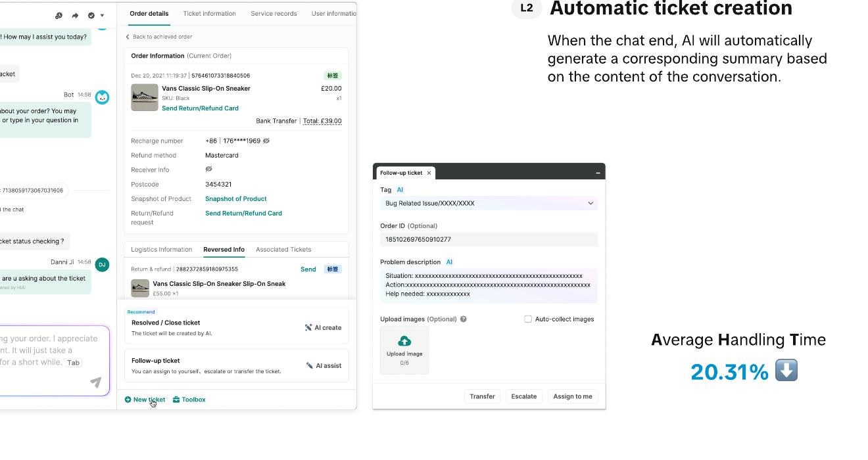Click the Order ID input field

coord(489,239)
